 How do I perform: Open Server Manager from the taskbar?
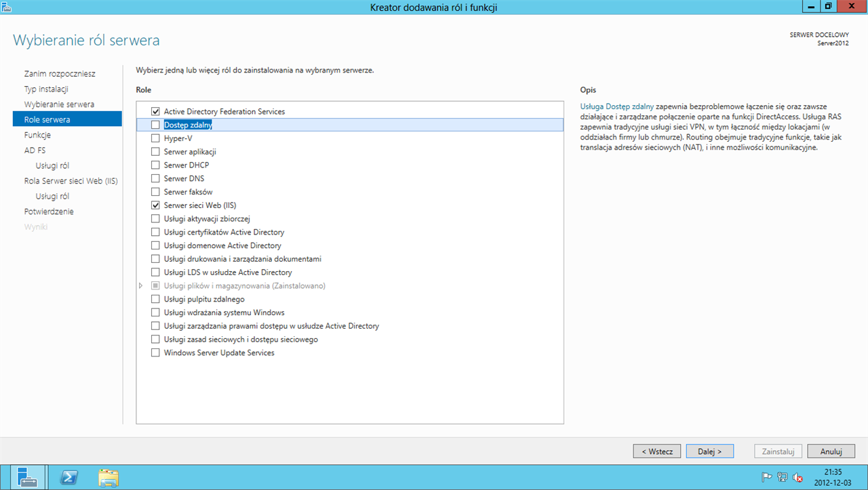coord(28,477)
